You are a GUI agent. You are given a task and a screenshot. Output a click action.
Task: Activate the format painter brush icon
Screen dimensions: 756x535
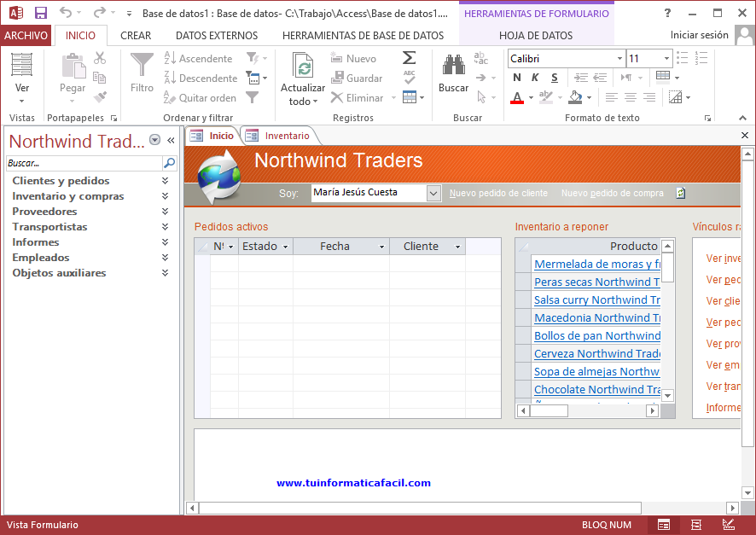[x=100, y=97]
